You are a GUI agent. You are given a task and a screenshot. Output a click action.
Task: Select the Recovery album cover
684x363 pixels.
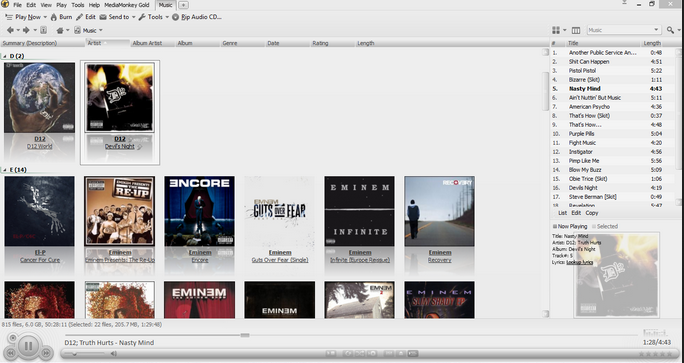tap(439, 211)
